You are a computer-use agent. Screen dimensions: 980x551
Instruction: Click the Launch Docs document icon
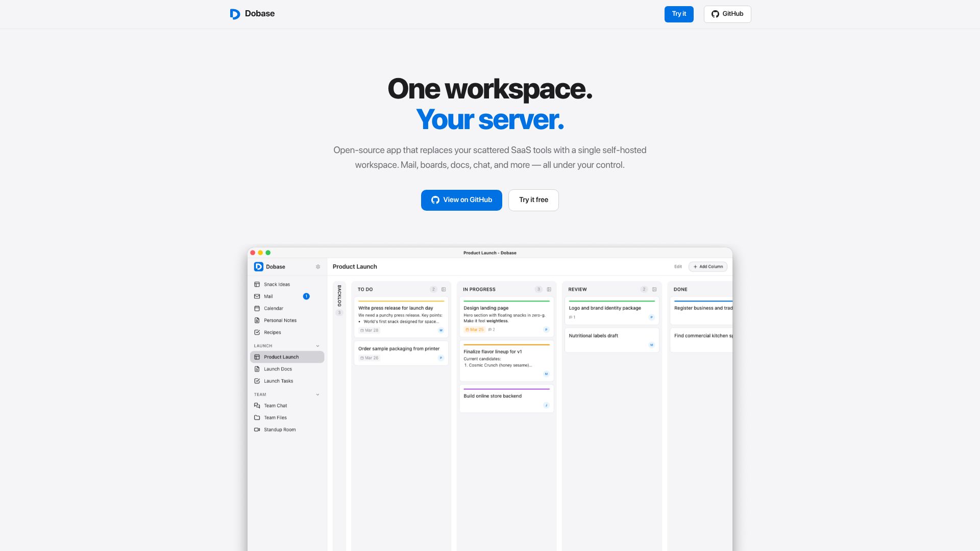click(x=257, y=369)
